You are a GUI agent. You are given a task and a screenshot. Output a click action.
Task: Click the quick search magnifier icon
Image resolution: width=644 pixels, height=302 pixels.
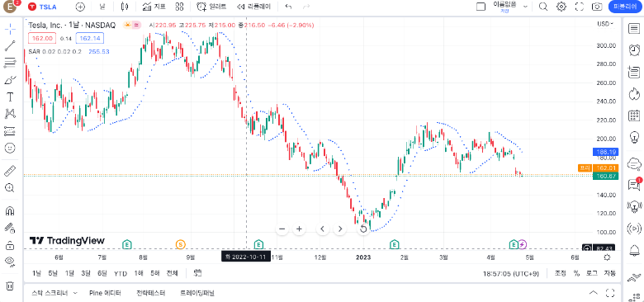point(543,7)
